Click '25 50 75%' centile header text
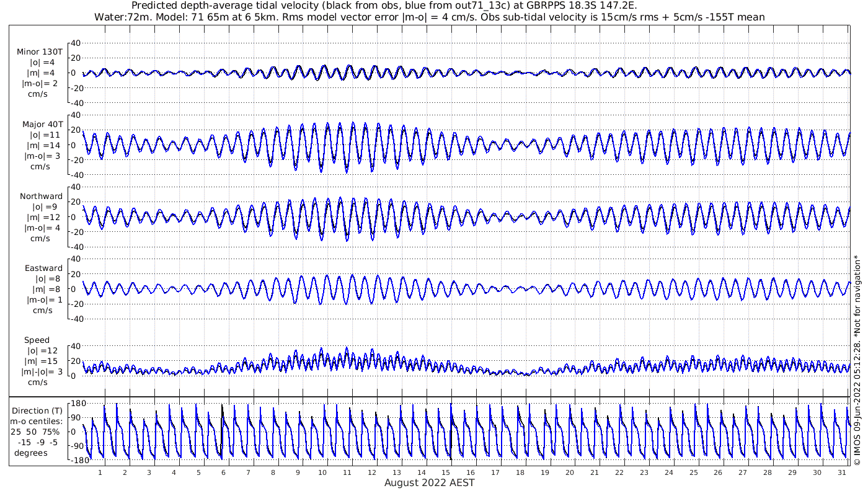The image size is (868, 496). (35, 432)
